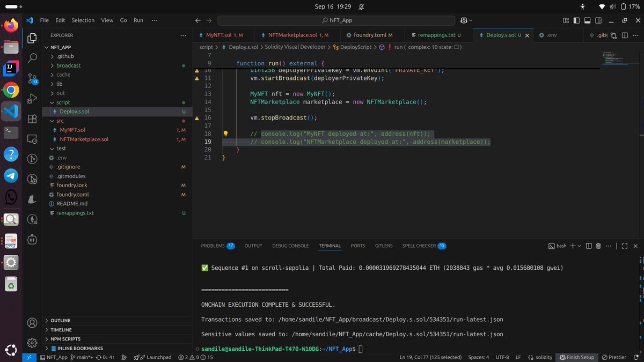Image resolution: width=644 pixels, height=362 pixels.
Task: Open errors and warnings in status bar
Action: click(x=195, y=357)
